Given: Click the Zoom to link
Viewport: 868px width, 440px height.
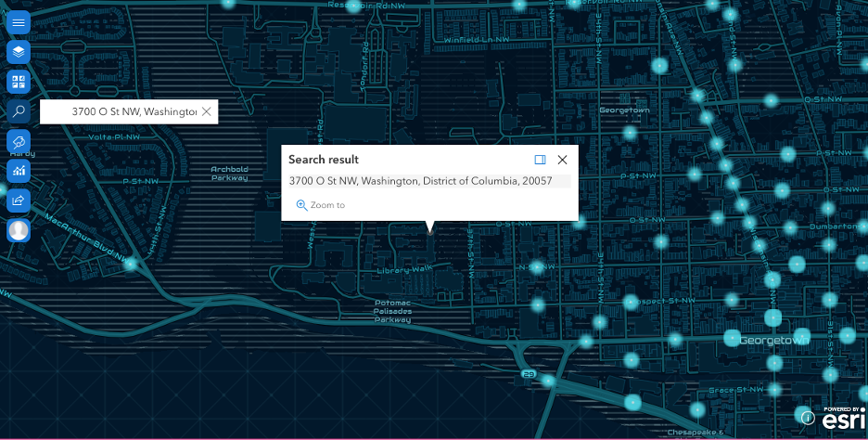Looking at the screenshot, I should click(x=321, y=205).
